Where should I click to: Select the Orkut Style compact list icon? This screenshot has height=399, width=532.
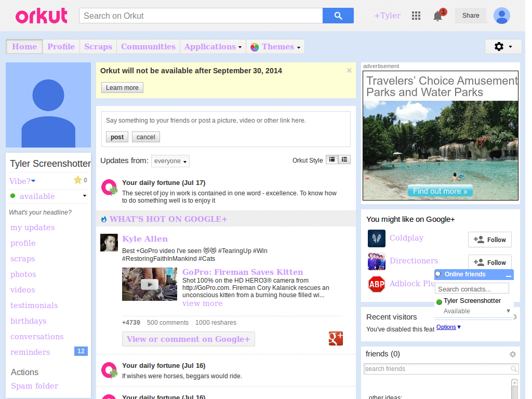point(344,159)
